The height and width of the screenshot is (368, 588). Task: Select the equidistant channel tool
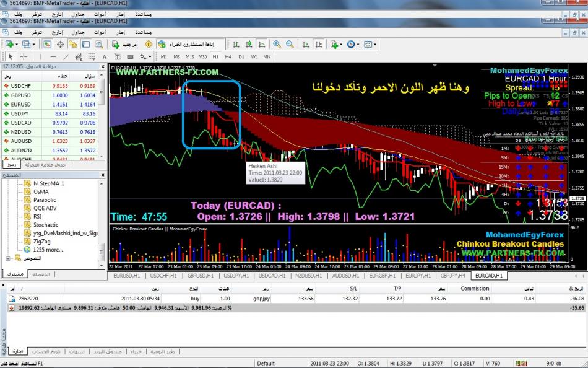[79, 57]
